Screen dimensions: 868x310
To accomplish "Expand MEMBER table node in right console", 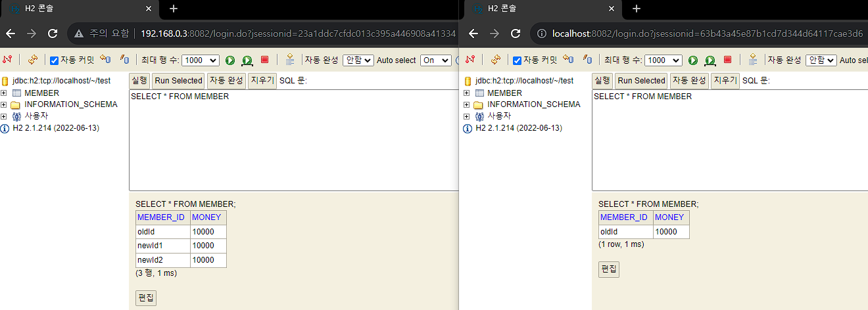I will click(468, 93).
